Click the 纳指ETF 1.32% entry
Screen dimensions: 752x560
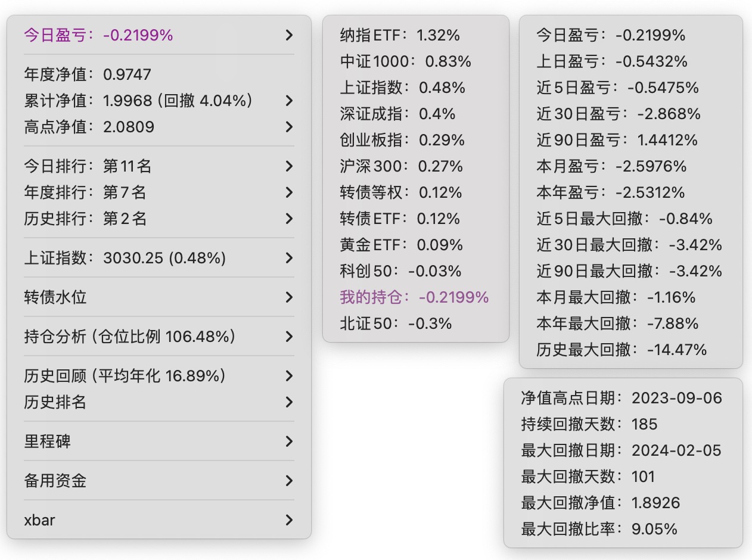click(400, 35)
